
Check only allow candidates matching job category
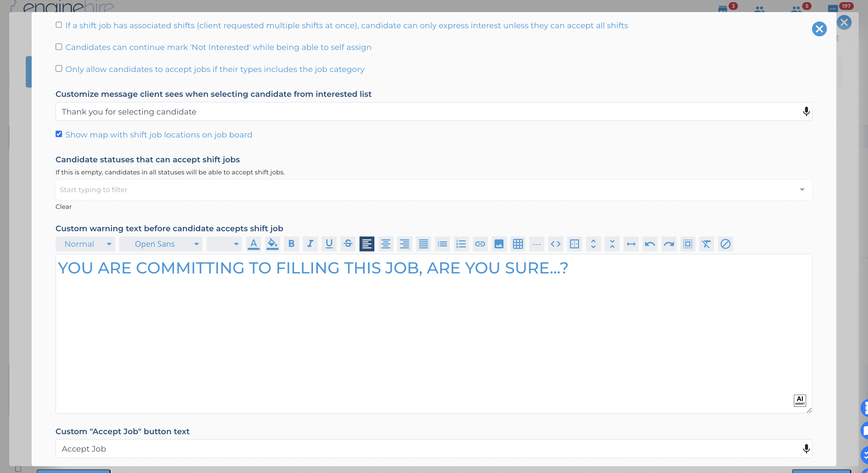pyautogui.click(x=59, y=69)
